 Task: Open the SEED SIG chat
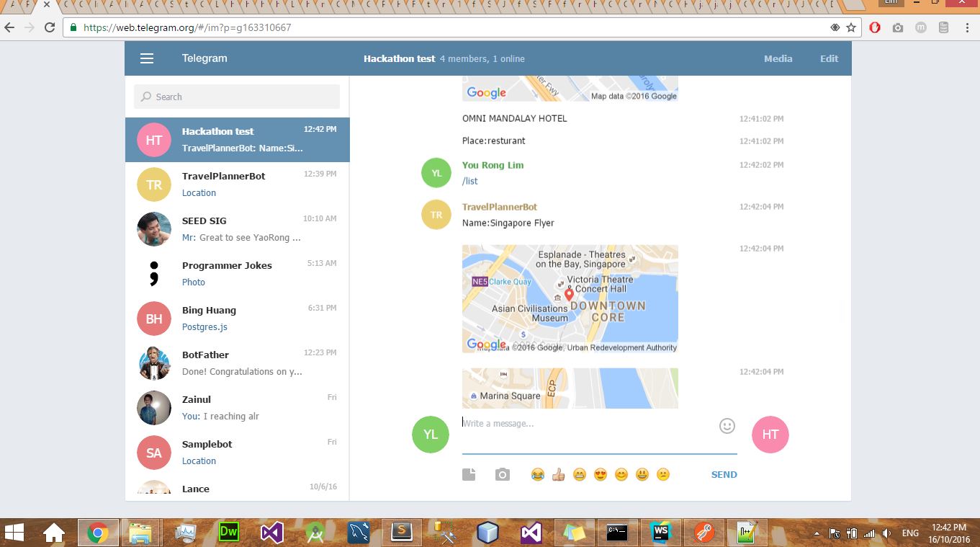tap(238, 229)
